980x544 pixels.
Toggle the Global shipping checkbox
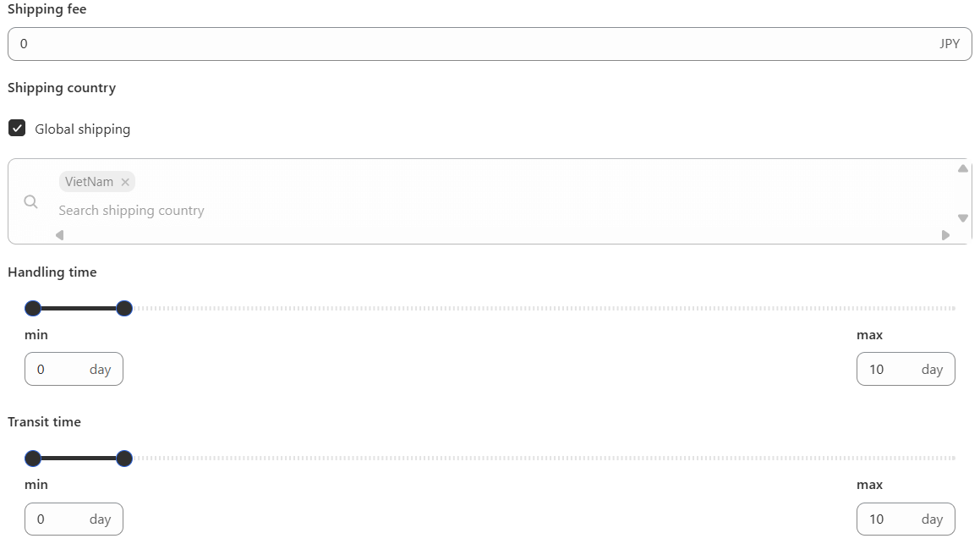17,128
